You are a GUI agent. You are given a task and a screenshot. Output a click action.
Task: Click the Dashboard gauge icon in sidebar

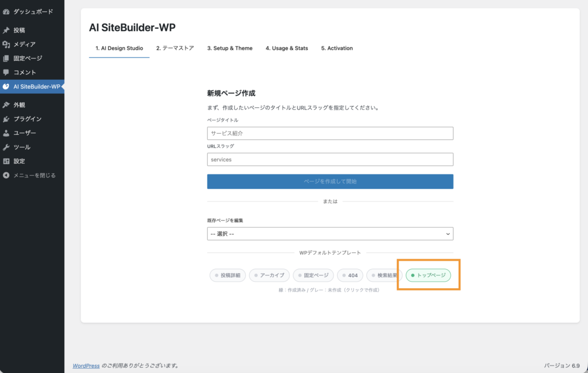click(6, 11)
